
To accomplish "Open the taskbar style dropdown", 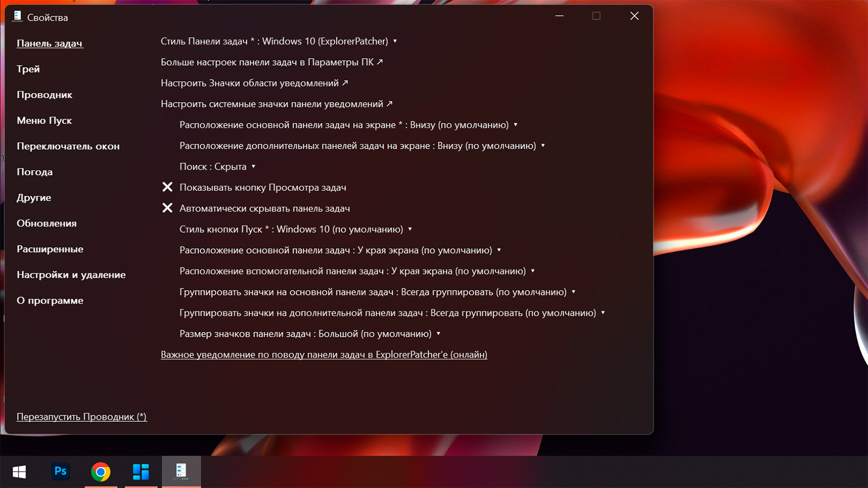I will tap(279, 41).
